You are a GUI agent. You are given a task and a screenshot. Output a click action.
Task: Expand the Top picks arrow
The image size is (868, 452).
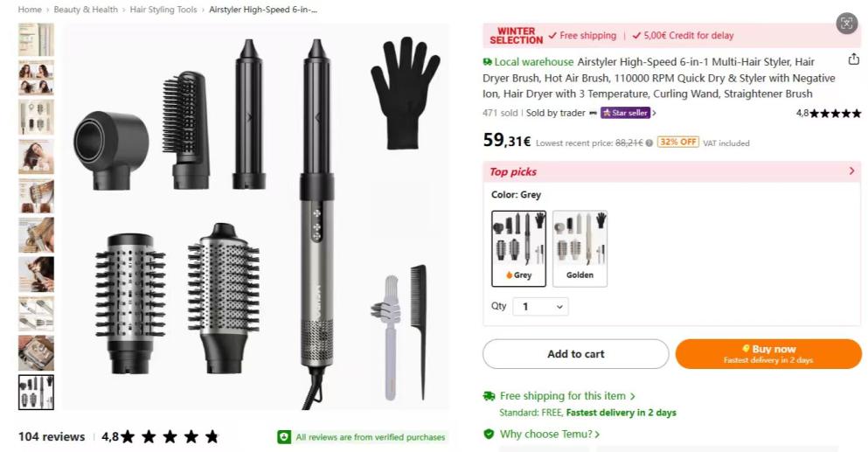tap(851, 171)
